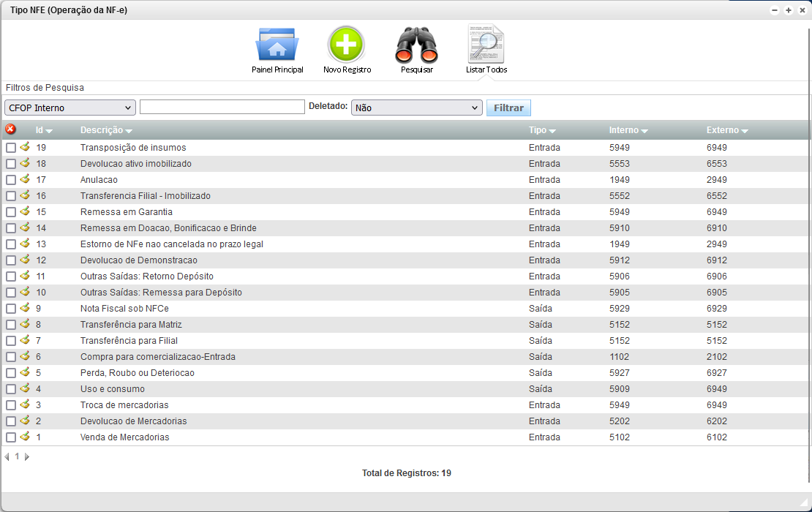
Task: Click the Listar Todos document icon
Action: pos(486,45)
